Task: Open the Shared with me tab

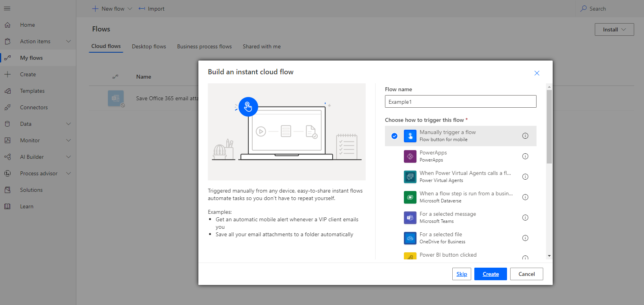Action: (x=262, y=46)
